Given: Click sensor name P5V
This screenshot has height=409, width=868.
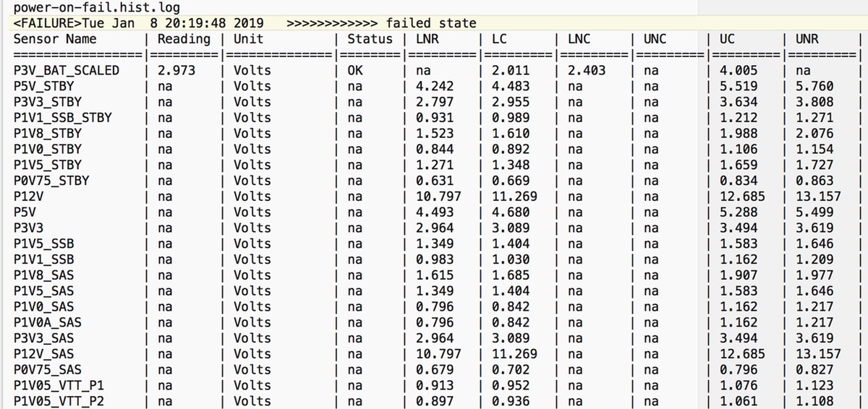Looking at the screenshot, I should [25, 212].
